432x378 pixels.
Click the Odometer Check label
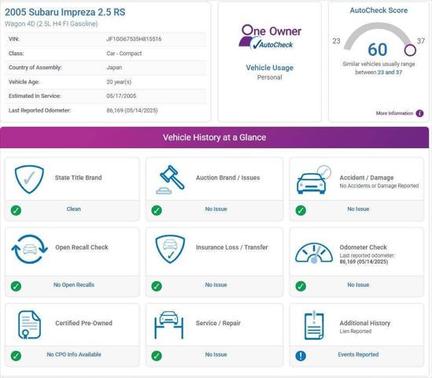click(363, 247)
